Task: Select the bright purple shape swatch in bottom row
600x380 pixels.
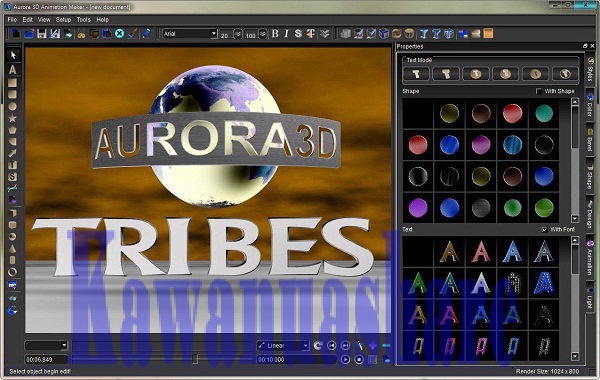Action: (418, 208)
